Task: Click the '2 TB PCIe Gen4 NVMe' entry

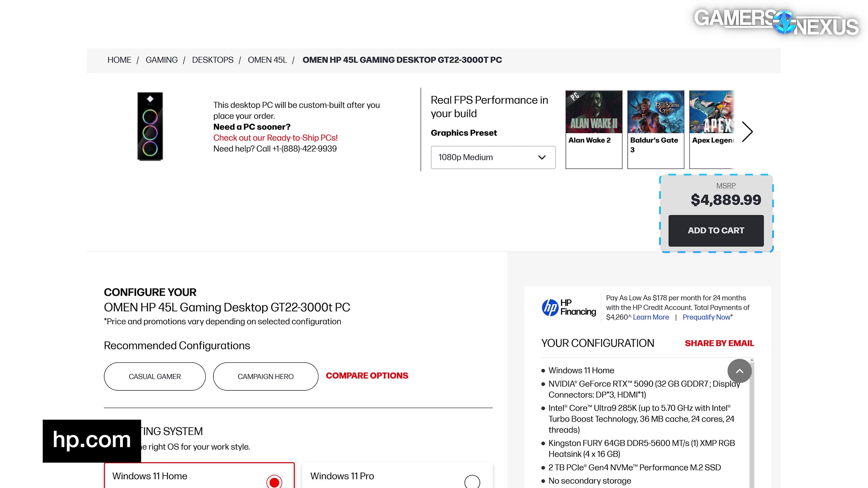Action: (x=635, y=467)
